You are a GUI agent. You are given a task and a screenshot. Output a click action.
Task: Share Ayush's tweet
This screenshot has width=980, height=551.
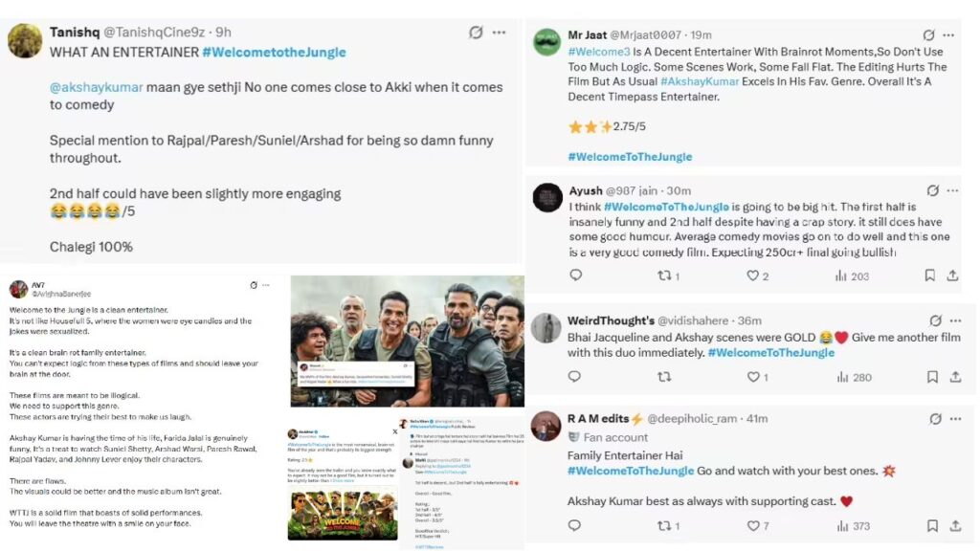click(952, 275)
